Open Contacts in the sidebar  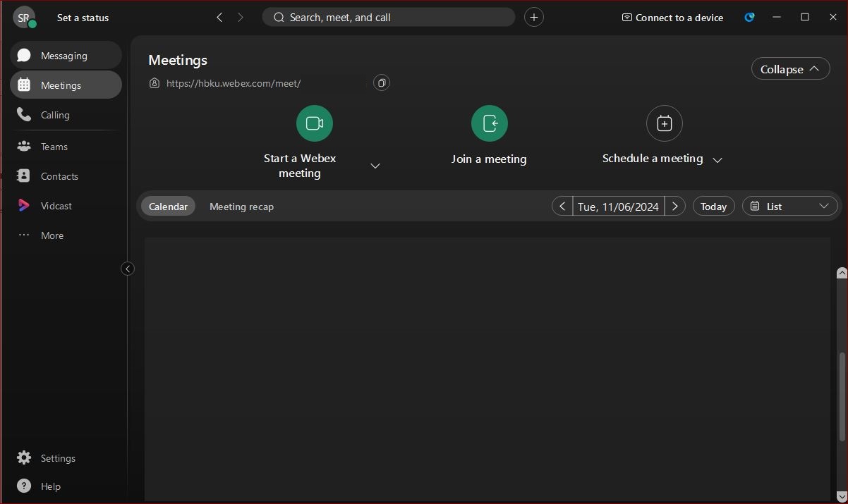[x=66, y=176]
